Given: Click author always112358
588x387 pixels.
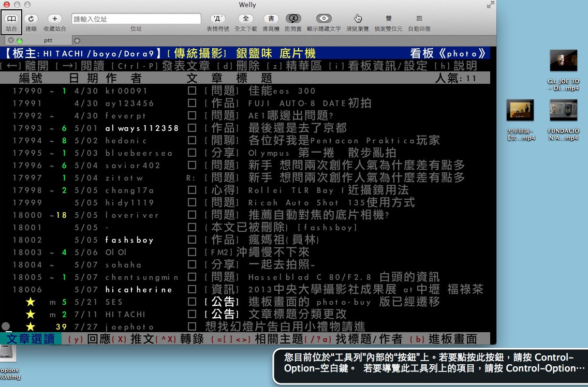Looking at the screenshot, I should tap(142, 128).
